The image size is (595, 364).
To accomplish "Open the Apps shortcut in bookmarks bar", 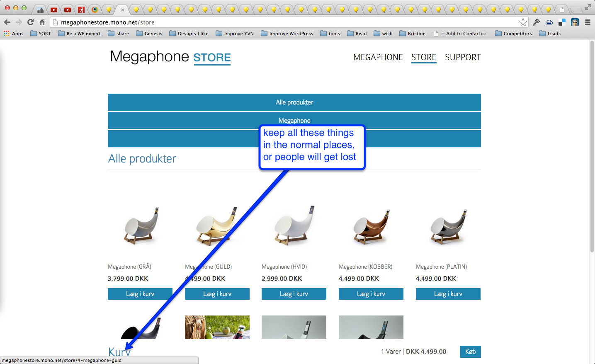I will point(14,34).
